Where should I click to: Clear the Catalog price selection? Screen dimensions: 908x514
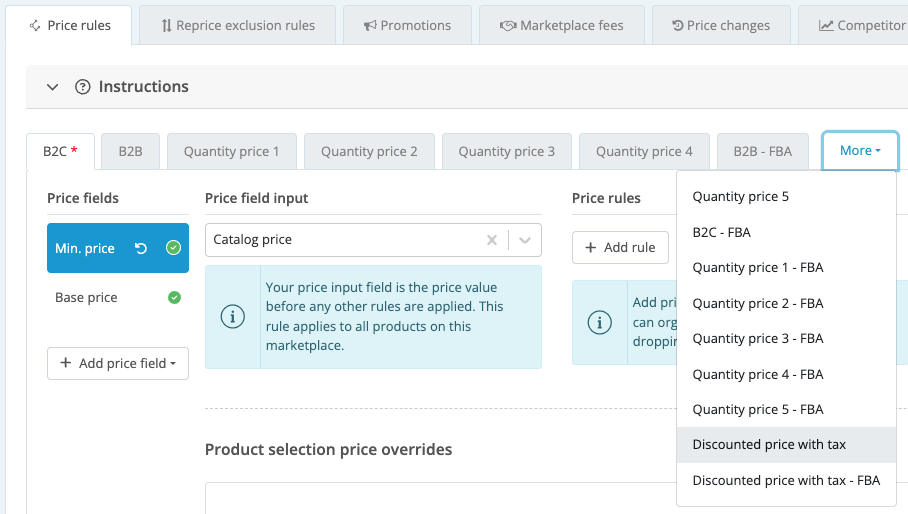coord(492,240)
